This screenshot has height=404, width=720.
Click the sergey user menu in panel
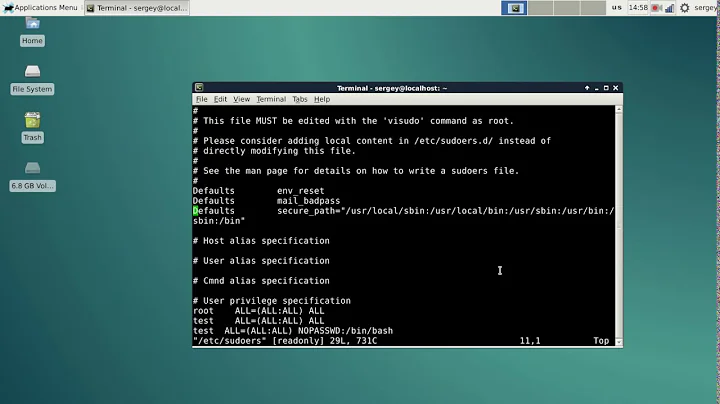(x=705, y=8)
